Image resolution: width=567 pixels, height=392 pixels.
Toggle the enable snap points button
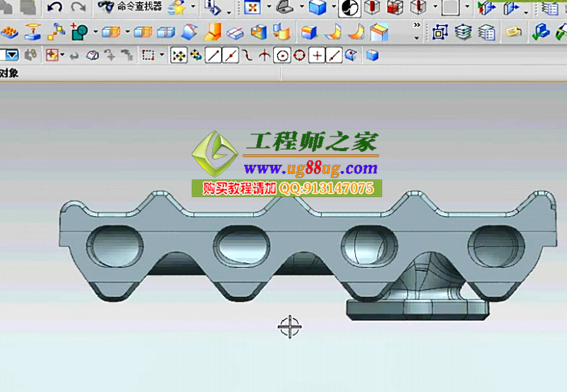[179, 55]
